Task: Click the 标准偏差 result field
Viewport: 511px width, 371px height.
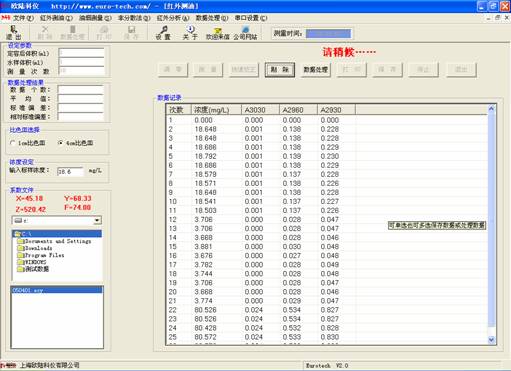Action: coord(80,108)
